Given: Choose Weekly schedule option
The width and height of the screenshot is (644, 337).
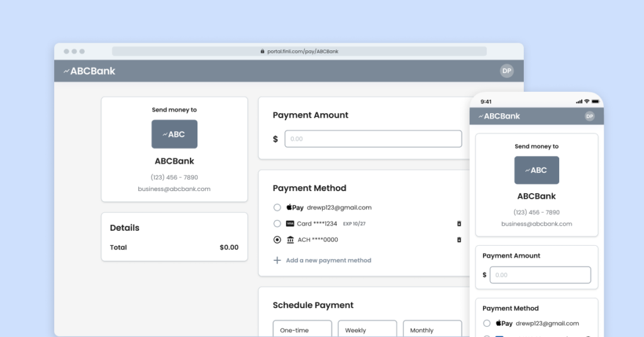Looking at the screenshot, I should 367,329.
